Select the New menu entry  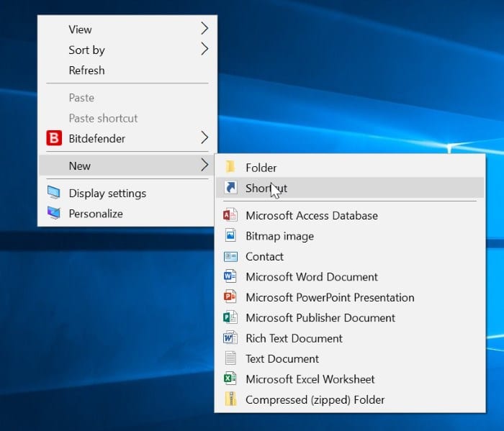[x=127, y=165]
